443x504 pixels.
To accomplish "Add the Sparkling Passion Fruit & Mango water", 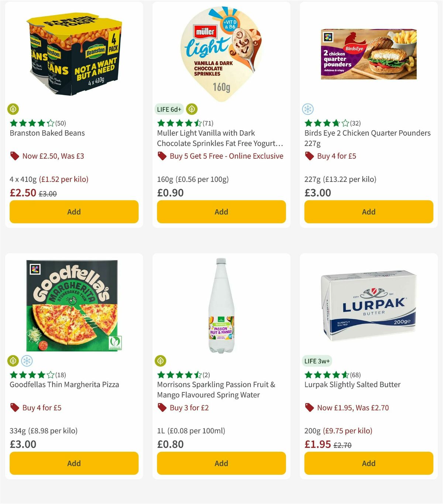I will tap(221, 463).
